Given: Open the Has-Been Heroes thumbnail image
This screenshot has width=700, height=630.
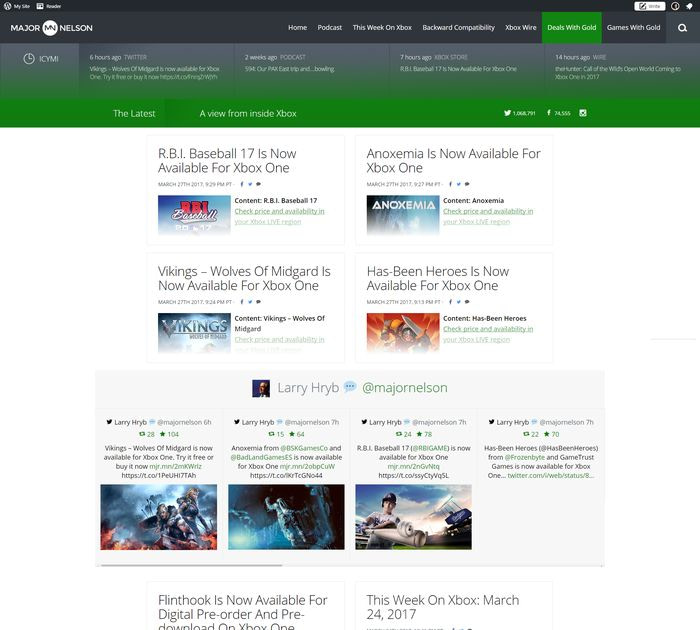Looking at the screenshot, I should (x=403, y=333).
